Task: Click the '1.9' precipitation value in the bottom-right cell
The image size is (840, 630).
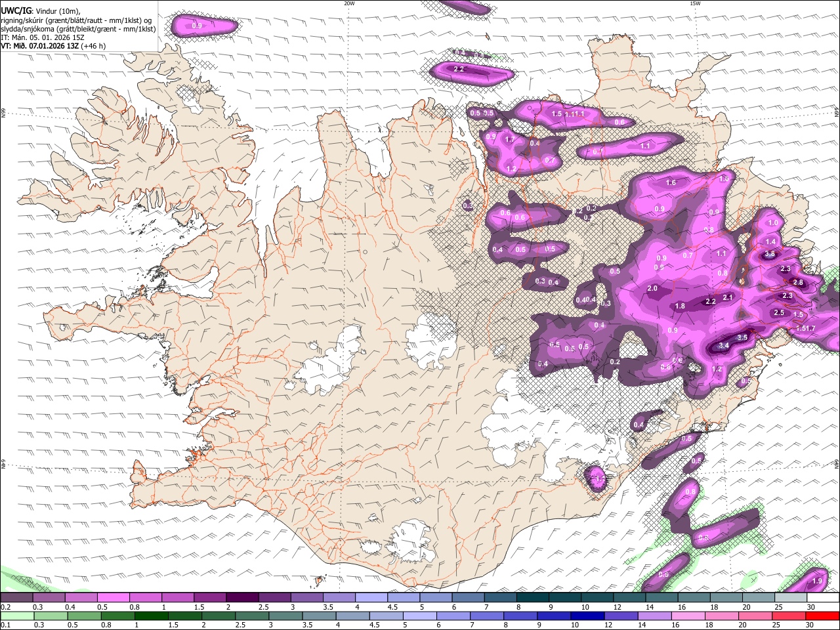Action: click(817, 581)
